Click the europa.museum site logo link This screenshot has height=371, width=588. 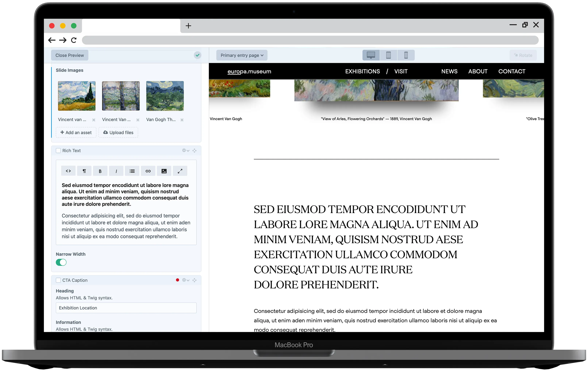tap(249, 72)
